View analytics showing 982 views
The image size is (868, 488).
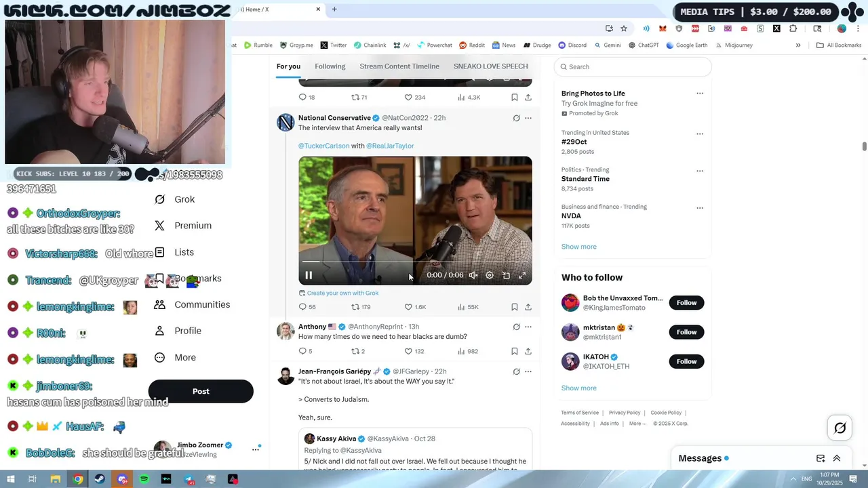coord(468,351)
